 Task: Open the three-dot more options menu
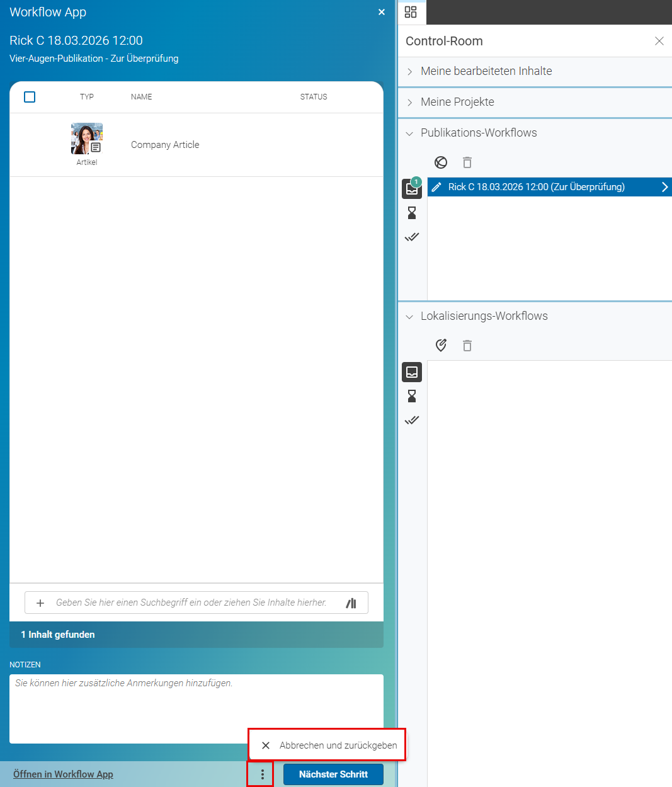click(263, 774)
